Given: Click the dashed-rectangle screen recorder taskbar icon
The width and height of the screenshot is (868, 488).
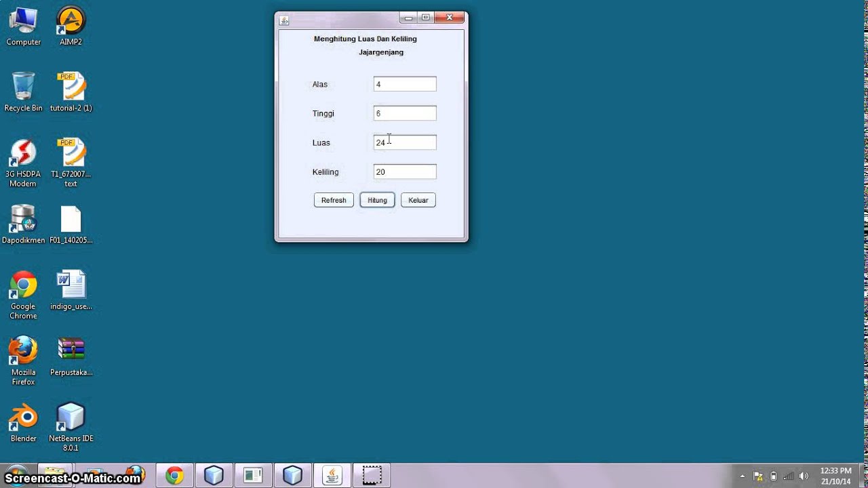Looking at the screenshot, I should point(371,476).
